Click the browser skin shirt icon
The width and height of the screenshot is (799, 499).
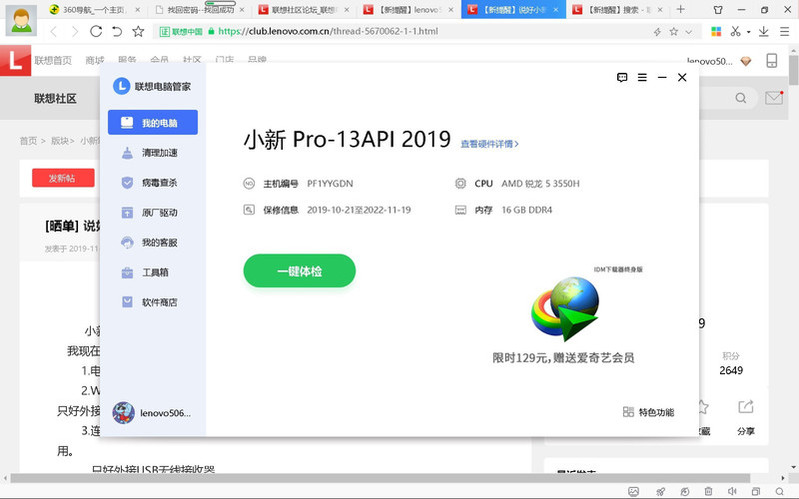(717, 9)
